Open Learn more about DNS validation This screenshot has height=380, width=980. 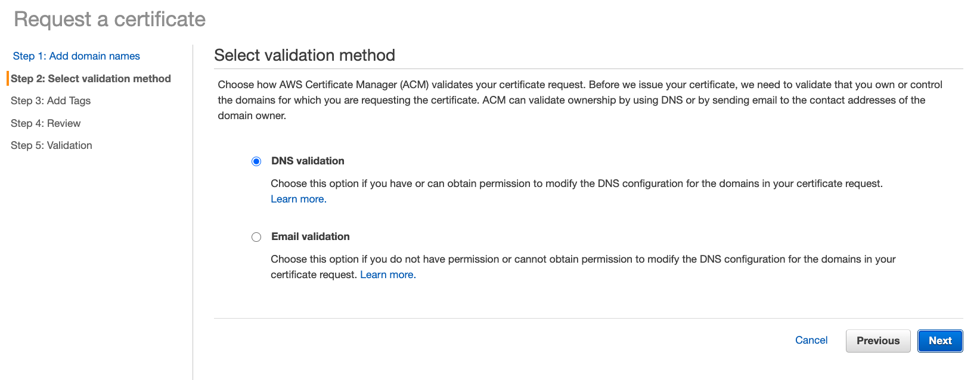click(x=298, y=199)
